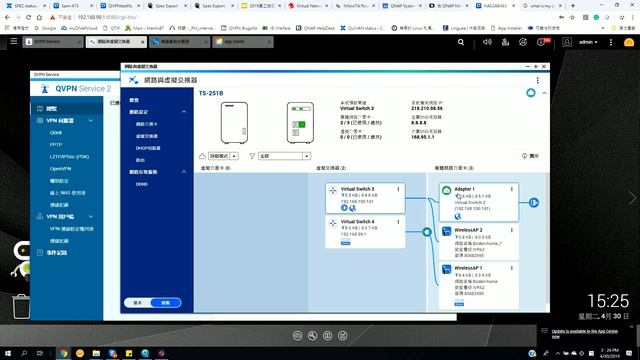Select the DHCP server sidebar item
This screenshot has height=360, width=640.
click(x=148, y=148)
